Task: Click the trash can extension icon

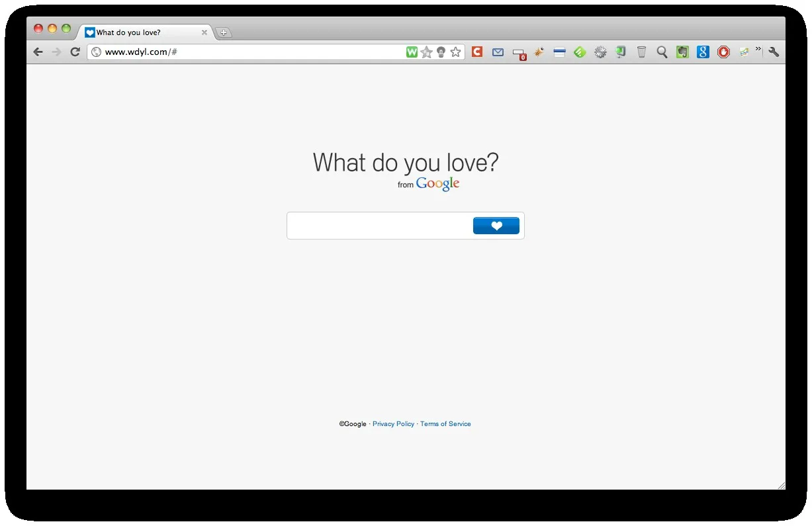Action: pyautogui.click(x=641, y=52)
